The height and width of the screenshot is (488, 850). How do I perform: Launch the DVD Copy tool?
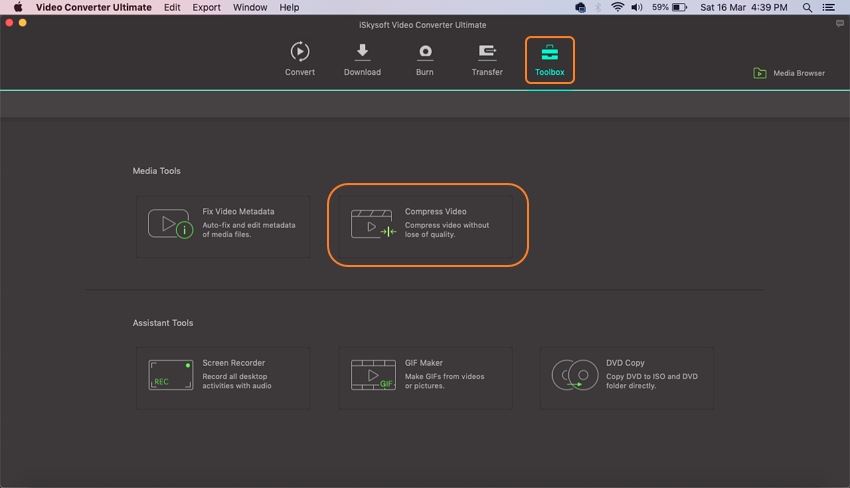(x=627, y=378)
